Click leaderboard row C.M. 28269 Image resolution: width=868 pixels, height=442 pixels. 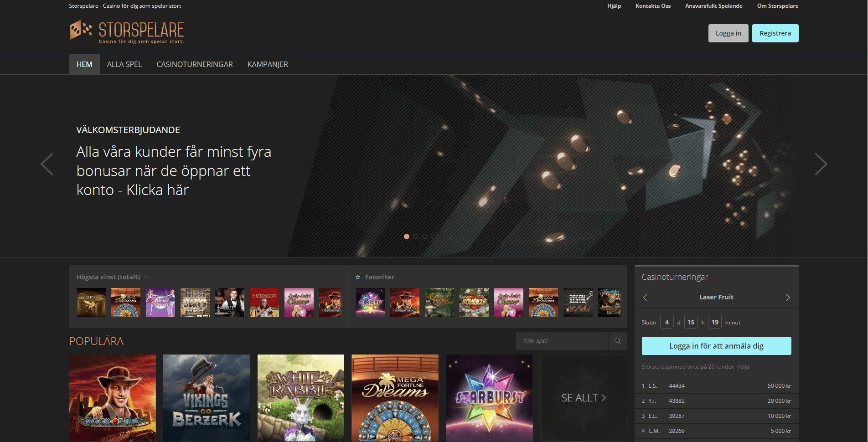[717, 431]
